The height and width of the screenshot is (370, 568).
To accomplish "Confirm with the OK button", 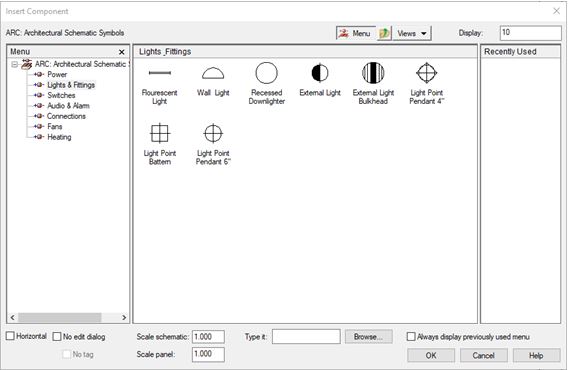I will coord(431,356).
